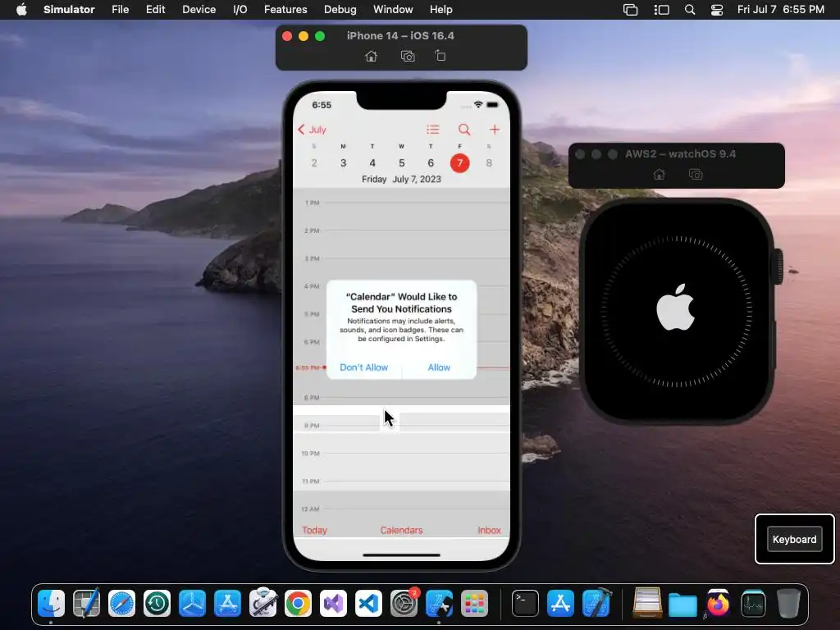The height and width of the screenshot is (630, 840).
Task: Open the I/O menu
Action: tap(240, 10)
